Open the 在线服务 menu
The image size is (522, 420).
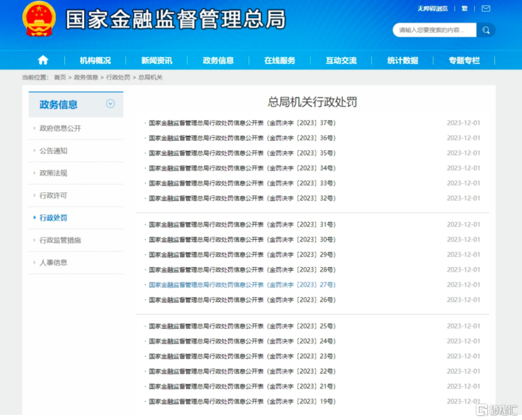280,61
